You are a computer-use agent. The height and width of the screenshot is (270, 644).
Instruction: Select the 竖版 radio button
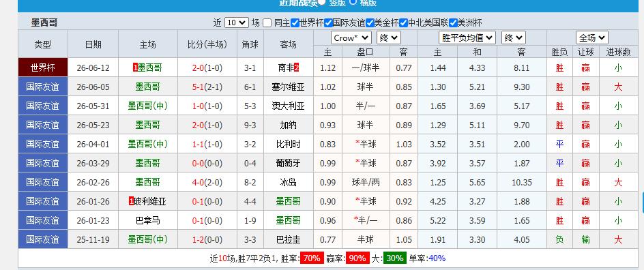(322, 1)
